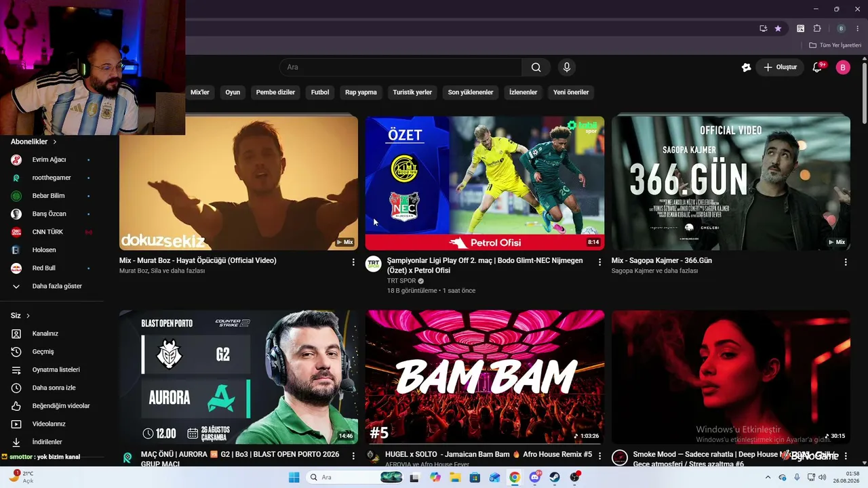Open the pink B account avatar menu
The width and height of the screenshot is (868, 488).
[843, 67]
